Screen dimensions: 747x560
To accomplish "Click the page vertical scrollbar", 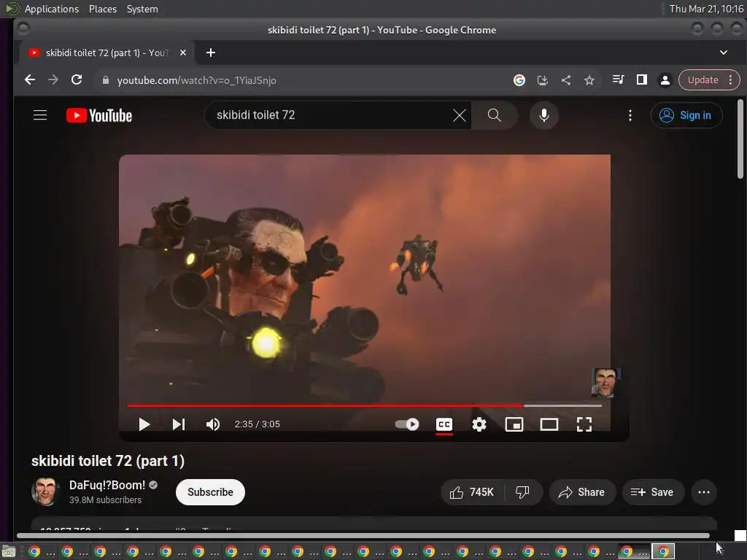I will 740,139.
